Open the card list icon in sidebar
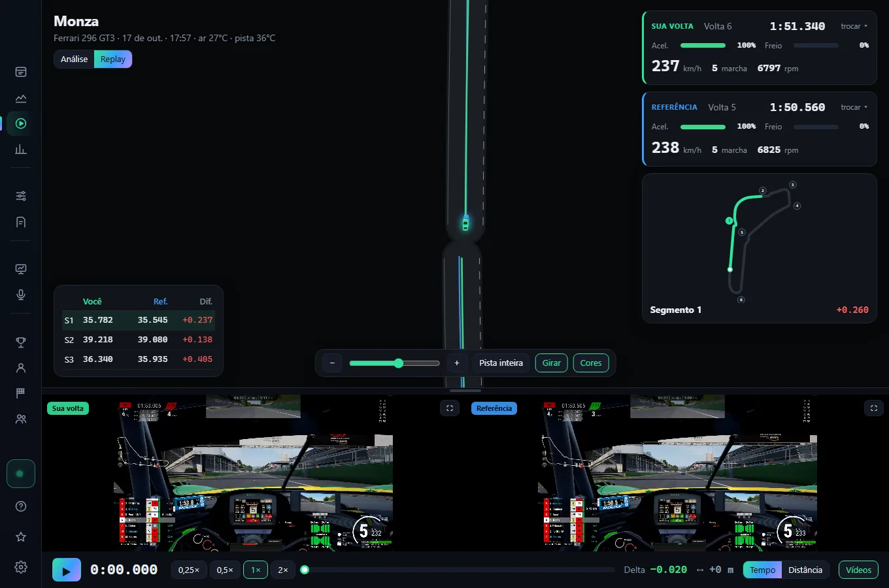Image resolution: width=889 pixels, height=588 pixels. pyautogui.click(x=21, y=72)
